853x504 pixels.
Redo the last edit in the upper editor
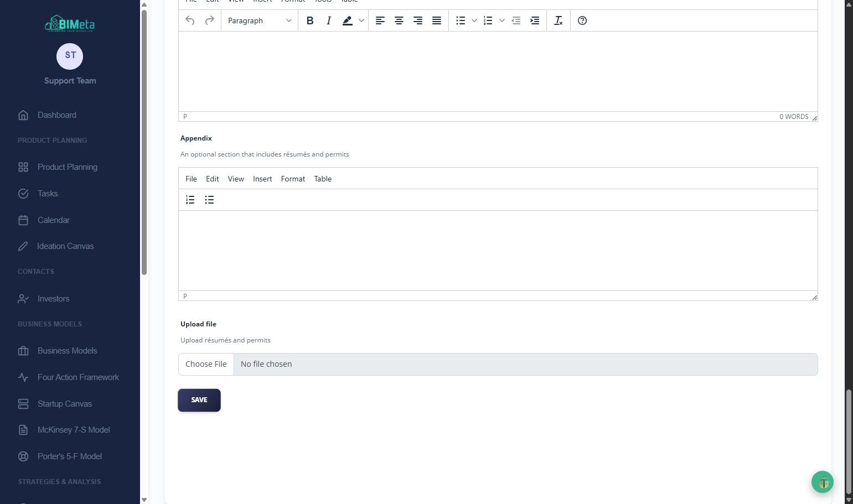coord(209,20)
